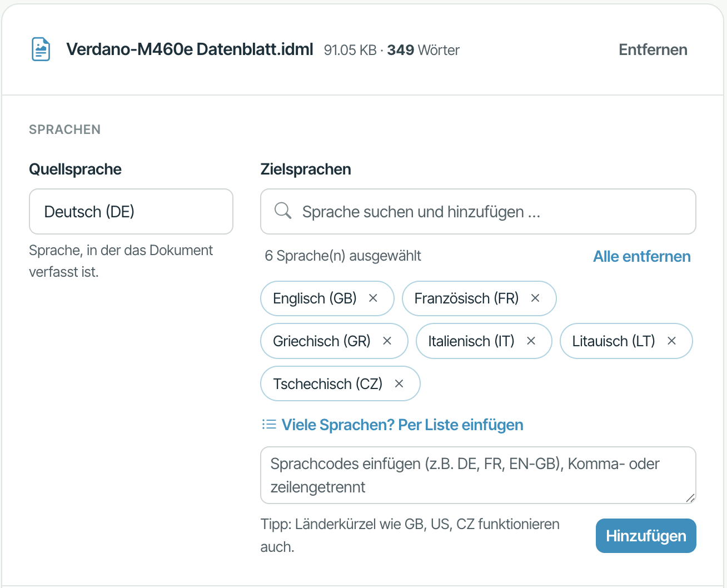The width and height of the screenshot is (727, 588).
Task: Click the Hinzufügen button
Action: click(646, 536)
